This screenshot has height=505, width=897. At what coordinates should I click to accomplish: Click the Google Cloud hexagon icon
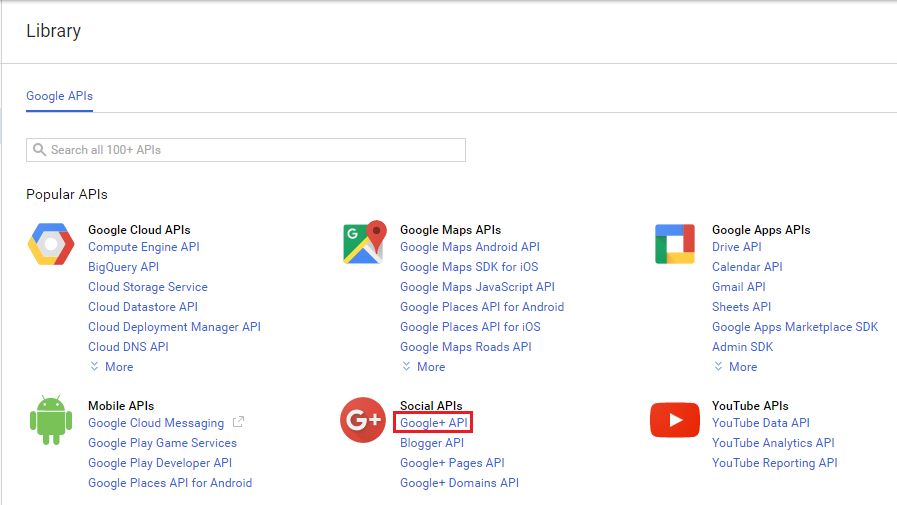(51, 244)
